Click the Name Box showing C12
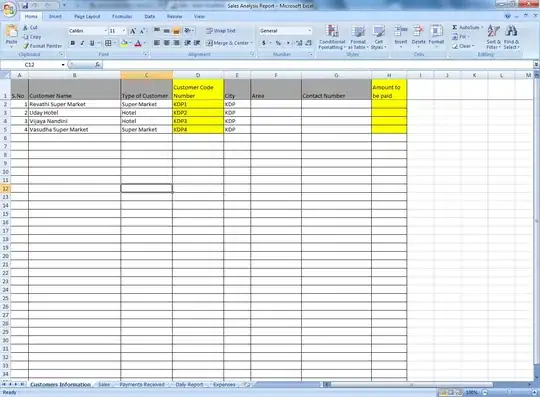 coord(30,65)
